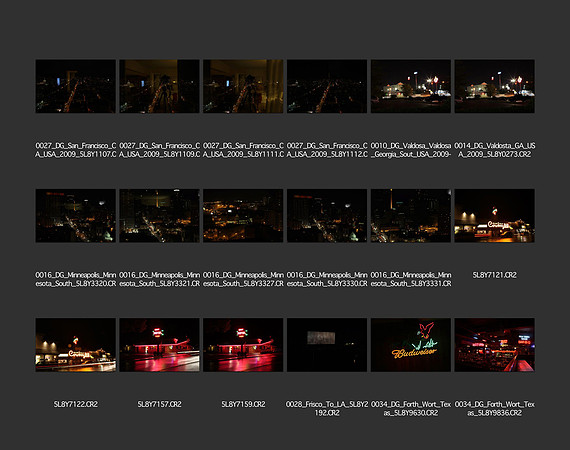Open the Forth Wort thumbnail SL8Y9836
The image size is (570, 450).
coord(494,345)
